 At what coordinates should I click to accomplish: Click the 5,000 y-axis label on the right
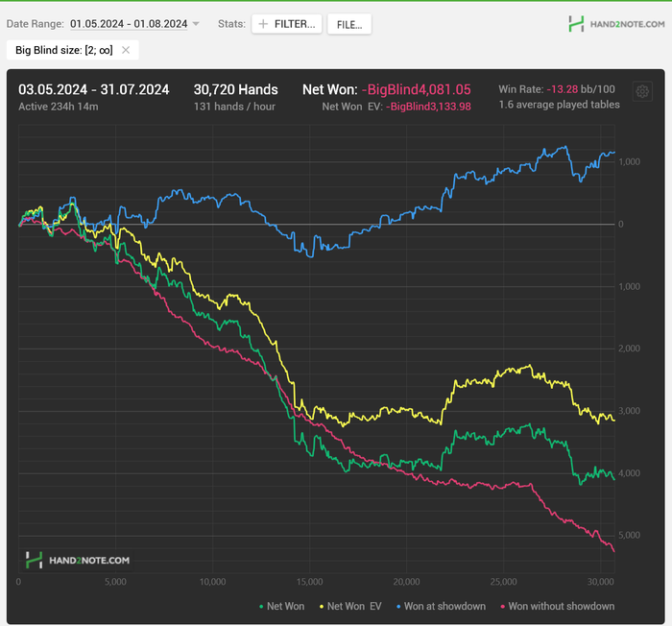coord(629,535)
